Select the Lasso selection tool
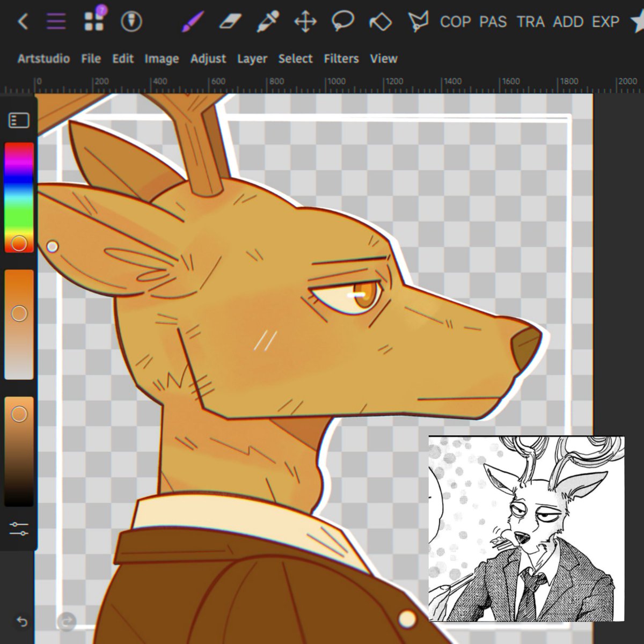 [x=343, y=21]
